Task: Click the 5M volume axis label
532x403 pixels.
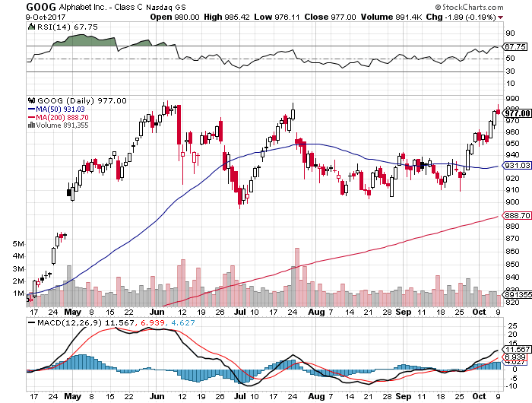Action: click(x=18, y=244)
